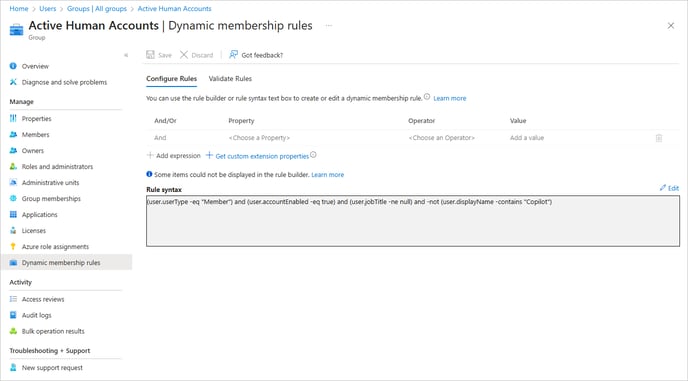Select the Configure Rules tab
Screen dimensions: 688x381
pyautogui.click(x=172, y=79)
